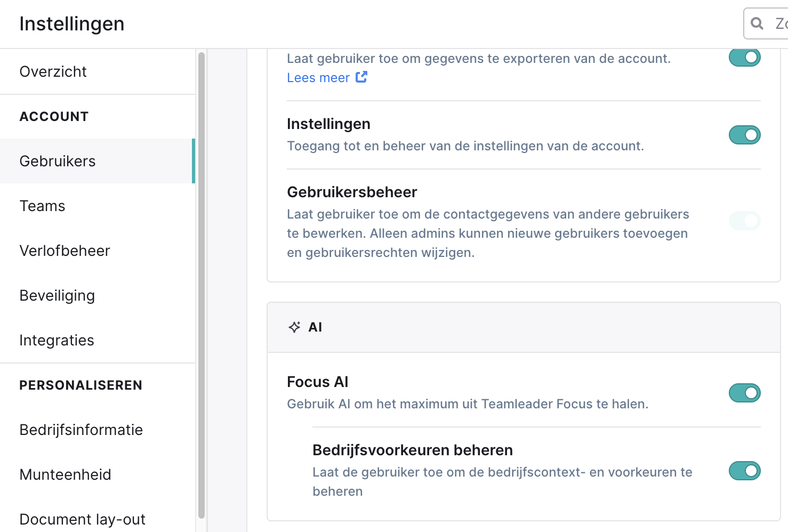Viewport: 788px width, 532px height.
Task: Open Verlofbeheer settings
Action: (98, 251)
